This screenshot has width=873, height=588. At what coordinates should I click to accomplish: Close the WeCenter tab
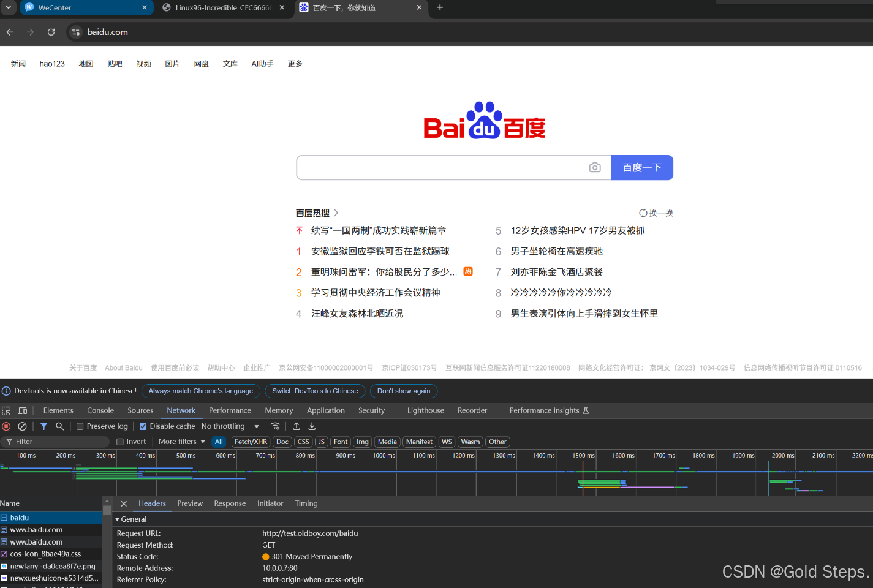point(145,7)
